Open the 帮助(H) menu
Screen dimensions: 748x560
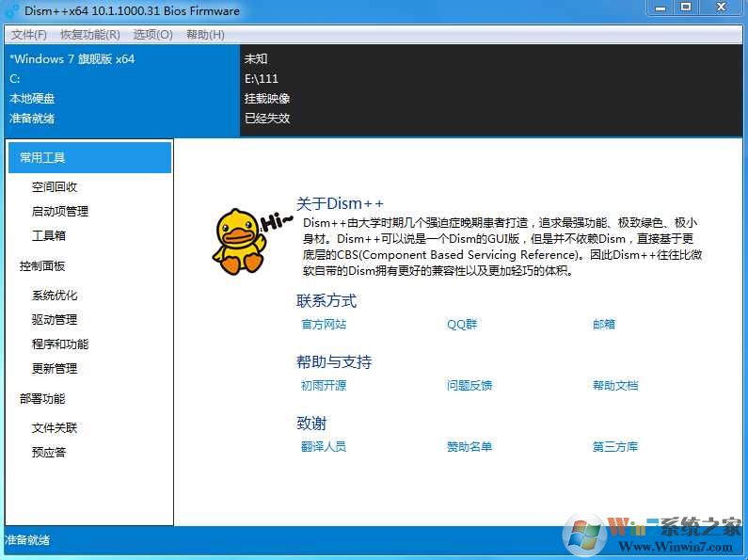205,35
